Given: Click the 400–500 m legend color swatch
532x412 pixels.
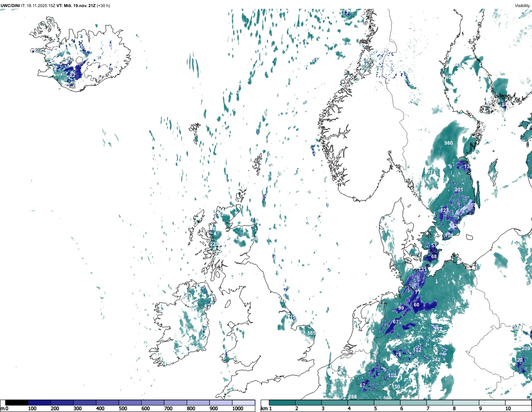Looking at the screenshot, I should pyautogui.click(x=108, y=402).
